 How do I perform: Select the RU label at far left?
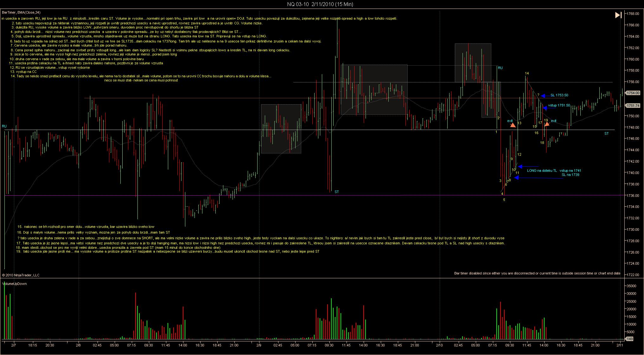(4, 126)
